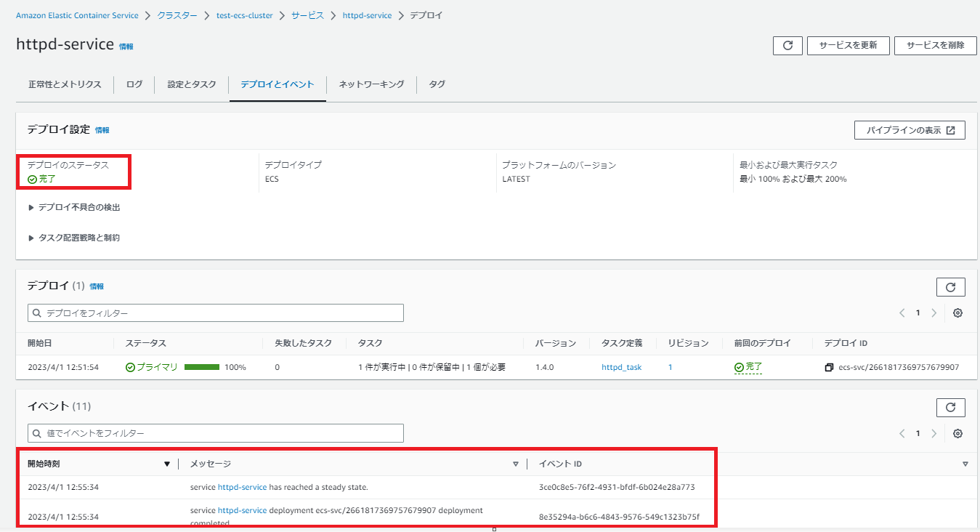Screen dimensions: 980x532
Task: Refresh the イベント list with its reload icon
Action: (950, 408)
